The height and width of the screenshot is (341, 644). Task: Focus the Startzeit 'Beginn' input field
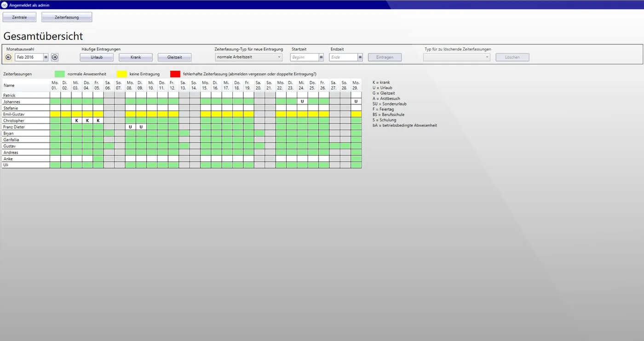coord(305,57)
